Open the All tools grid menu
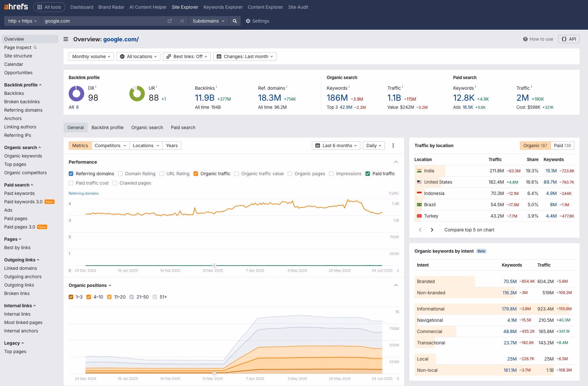Screen dimensions: 588x386 tap(49, 7)
